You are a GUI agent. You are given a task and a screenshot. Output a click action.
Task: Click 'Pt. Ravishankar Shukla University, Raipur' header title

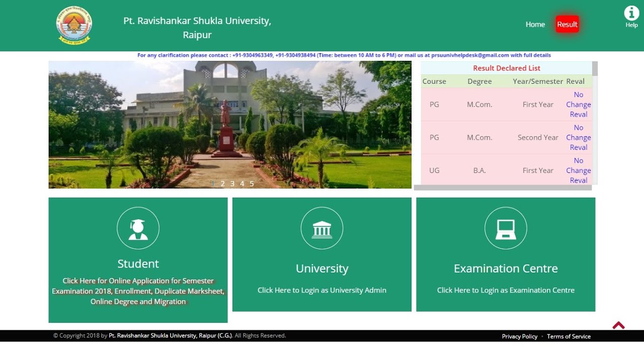[197, 28]
